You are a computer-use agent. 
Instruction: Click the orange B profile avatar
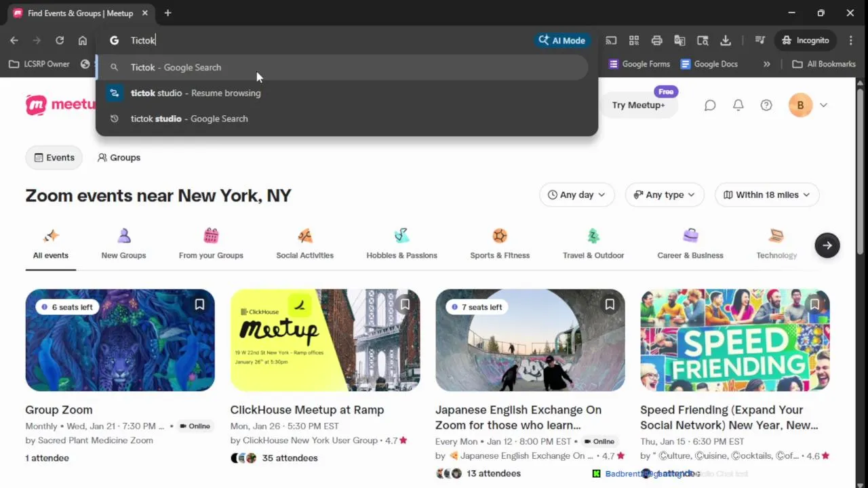point(800,105)
